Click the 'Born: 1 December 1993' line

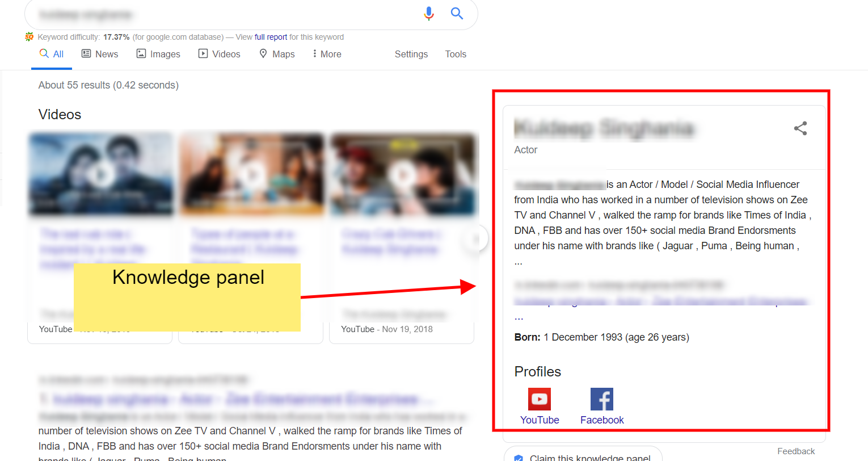pos(601,337)
